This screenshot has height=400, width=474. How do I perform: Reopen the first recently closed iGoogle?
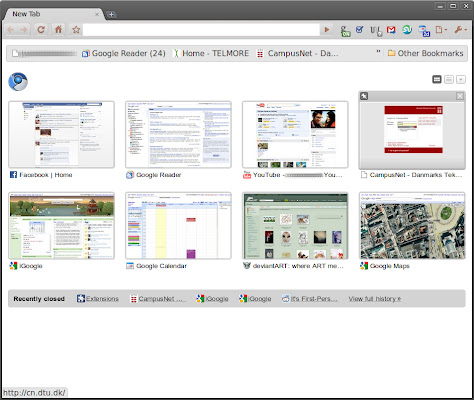tap(212, 299)
